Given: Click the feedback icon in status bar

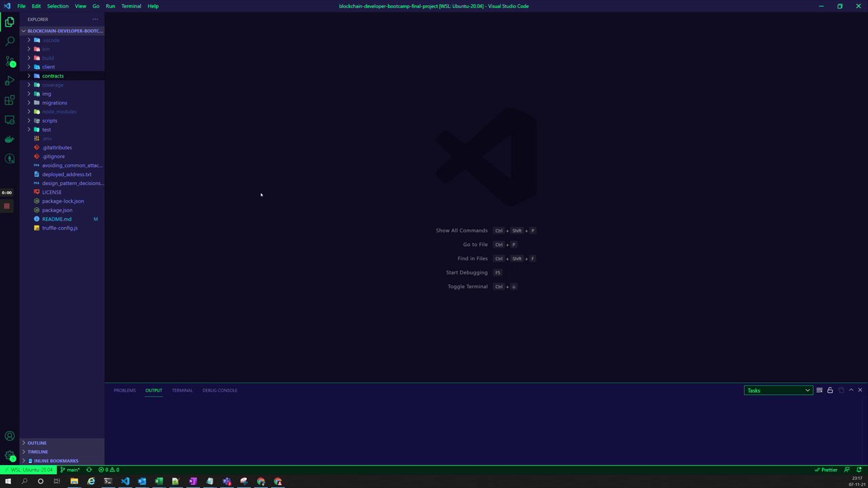Looking at the screenshot, I should tap(846, 470).
